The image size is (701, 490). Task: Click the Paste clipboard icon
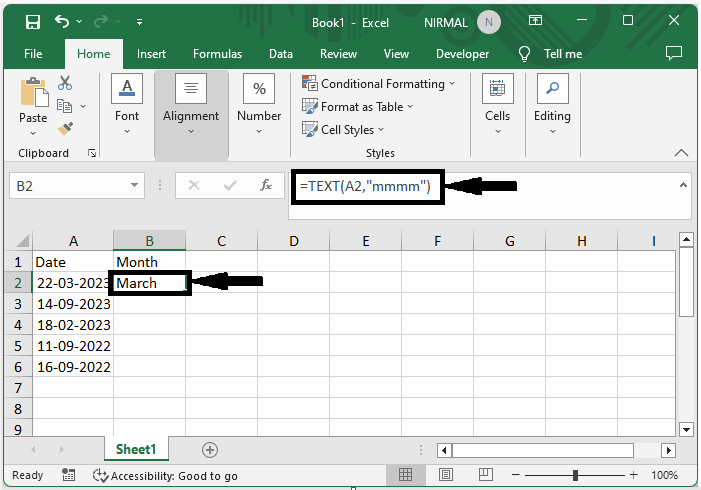coord(34,92)
